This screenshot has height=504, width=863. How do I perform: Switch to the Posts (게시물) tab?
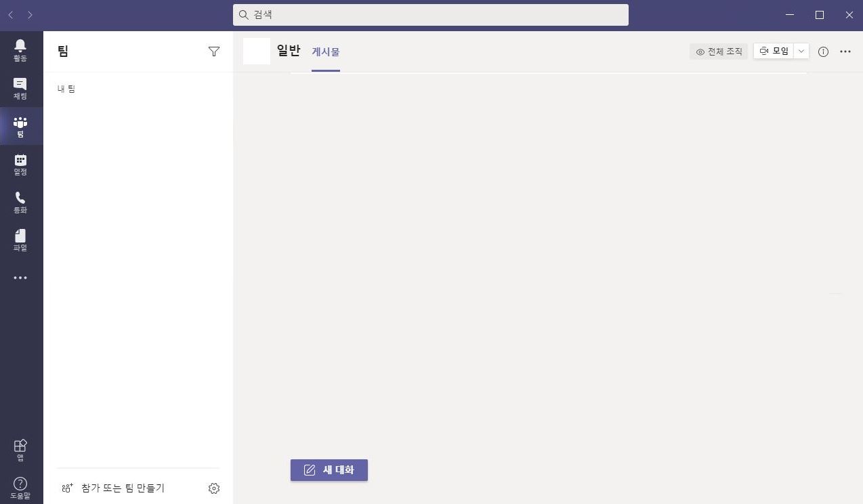click(326, 51)
